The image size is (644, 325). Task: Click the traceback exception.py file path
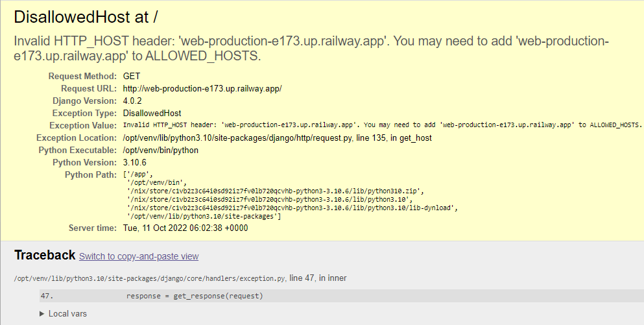150,278
